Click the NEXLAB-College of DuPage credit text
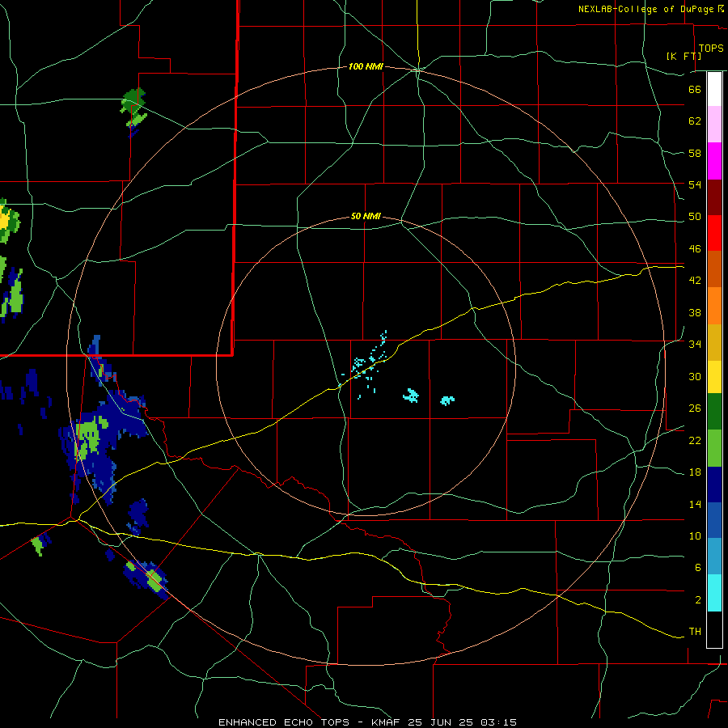The width and height of the screenshot is (728, 728). click(651, 9)
